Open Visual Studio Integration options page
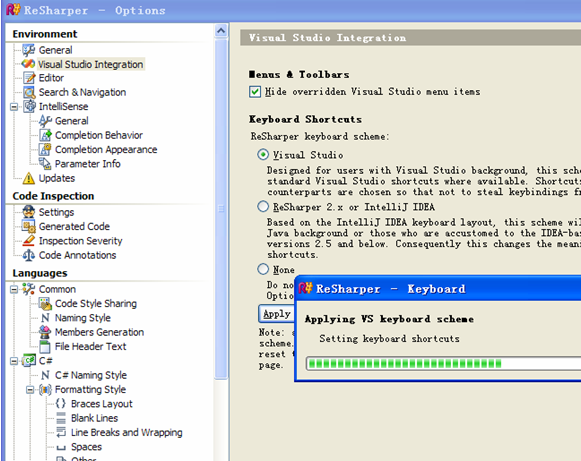The height and width of the screenshot is (461, 581). pos(90,64)
